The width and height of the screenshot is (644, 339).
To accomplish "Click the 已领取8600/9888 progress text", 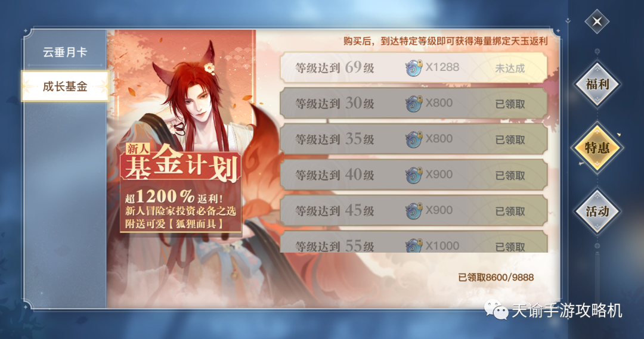I will [496, 278].
